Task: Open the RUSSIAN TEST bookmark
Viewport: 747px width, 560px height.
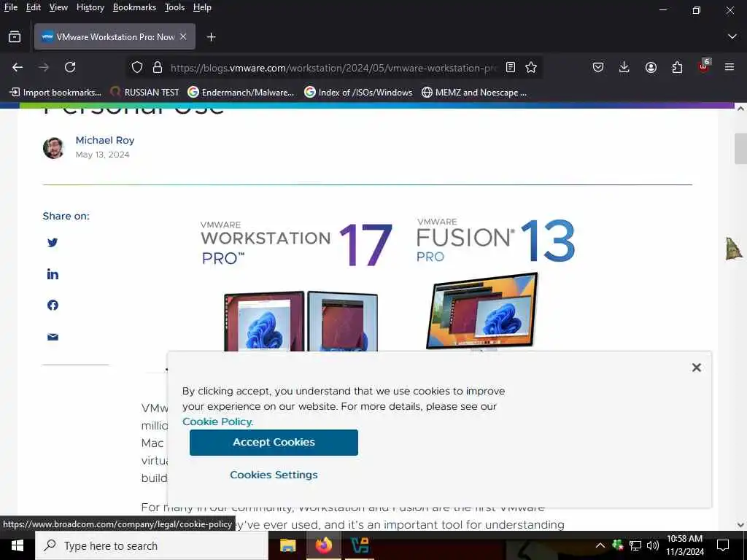Action: pyautogui.click(x=144, y=93)
